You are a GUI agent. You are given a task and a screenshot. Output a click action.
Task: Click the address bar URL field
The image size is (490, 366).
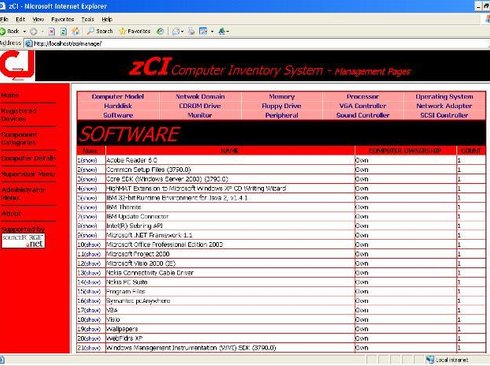257,43
